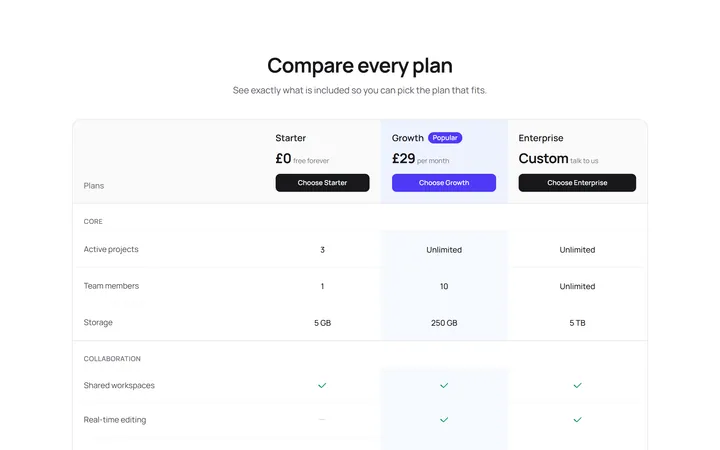Click the Starter active projects value 3
Viewport: 720px width, 450px height.
click(x=322, y=250)
